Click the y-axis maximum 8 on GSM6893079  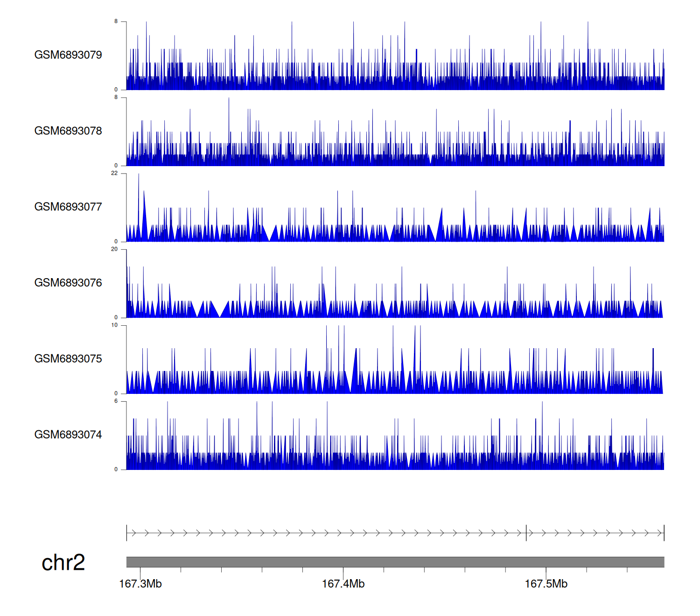coord(116,21)
